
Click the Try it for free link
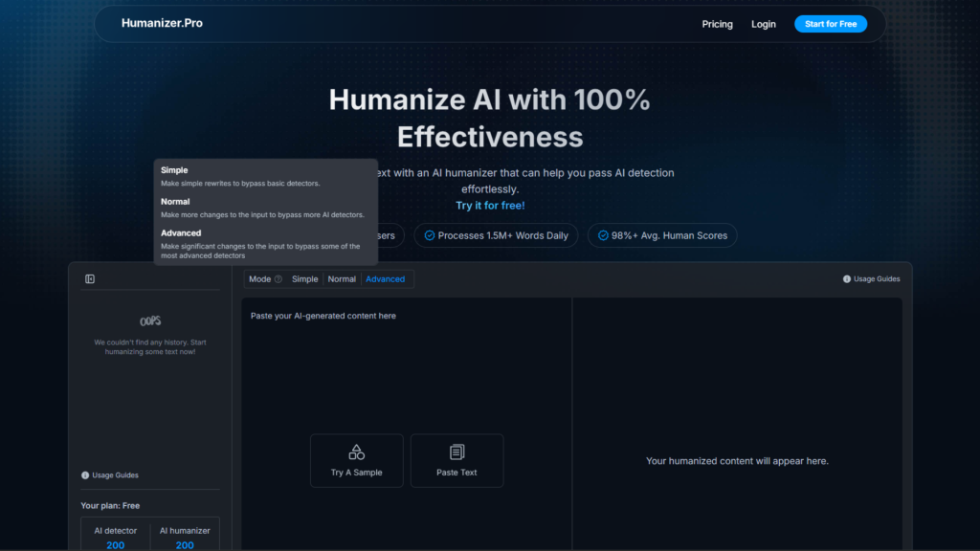click(490, 205)
